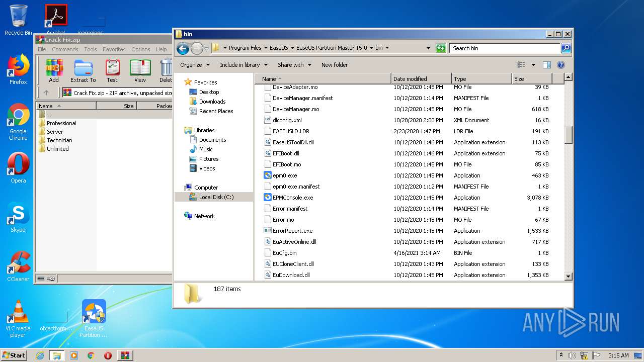Open the Organize dropdown in Explorer

[195, 65]
